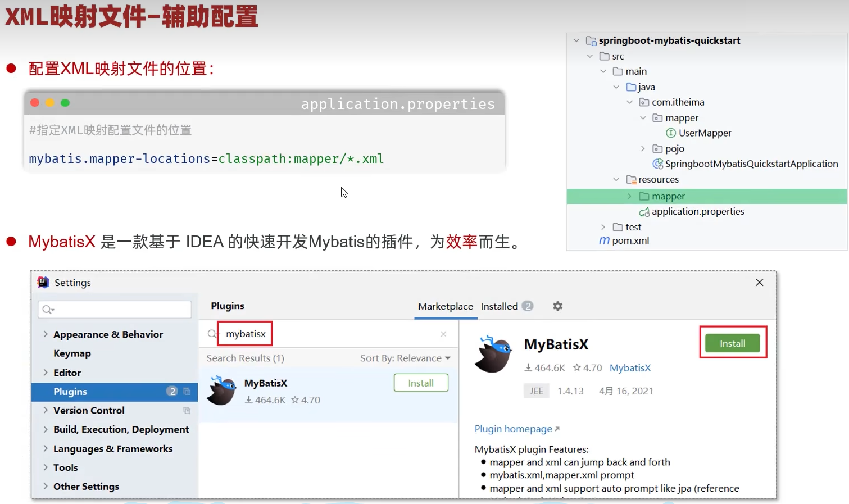Click the plugins settings gear icon

tap(557, 306)
